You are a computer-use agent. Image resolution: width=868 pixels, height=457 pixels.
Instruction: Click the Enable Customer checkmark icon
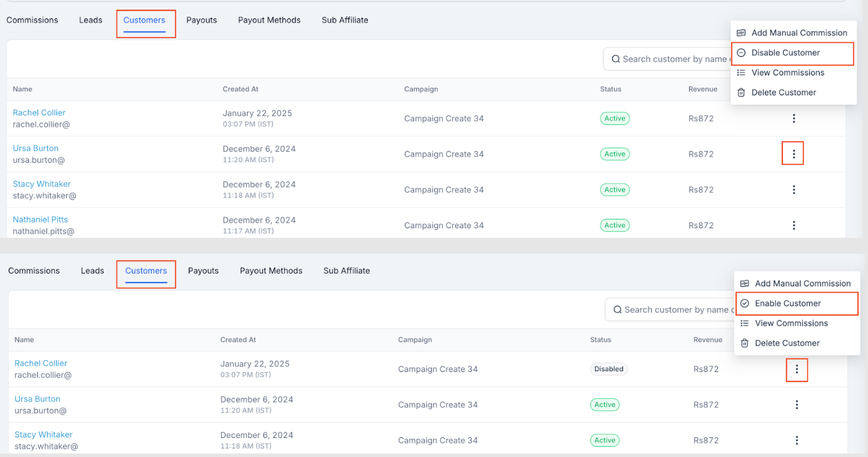click(x=745, y=303)
